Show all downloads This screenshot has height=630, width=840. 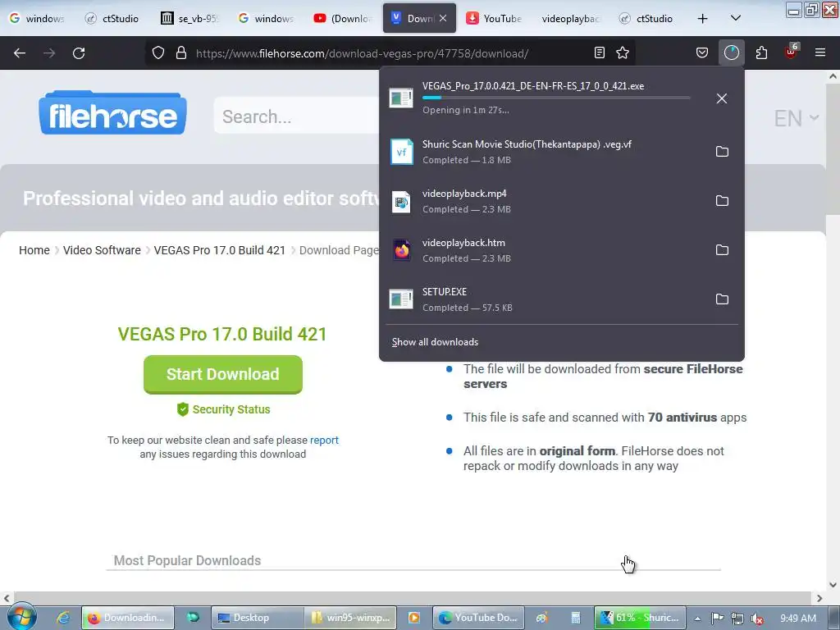coord(435,342)
